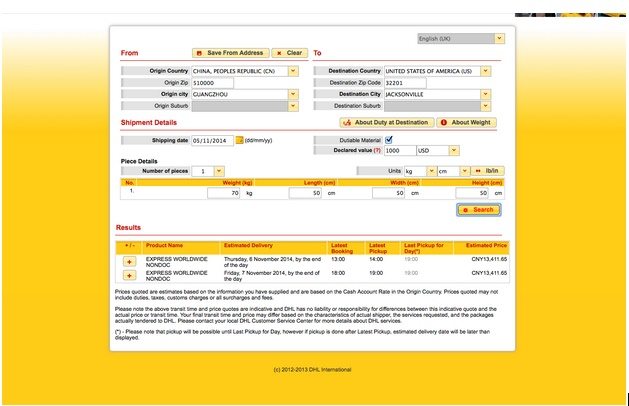Open the English (UK) language dropdown
Viewport: 629px width, 406px height.
pos(499,39)
